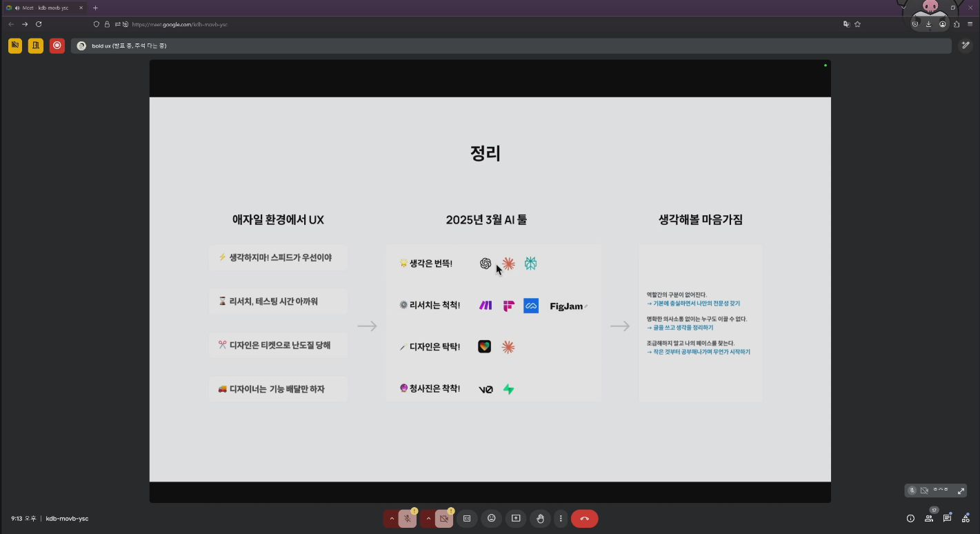Expand the self-view tile with the expand arrows
The width and height of the screenshot is (980, 534).
(961, 491)
